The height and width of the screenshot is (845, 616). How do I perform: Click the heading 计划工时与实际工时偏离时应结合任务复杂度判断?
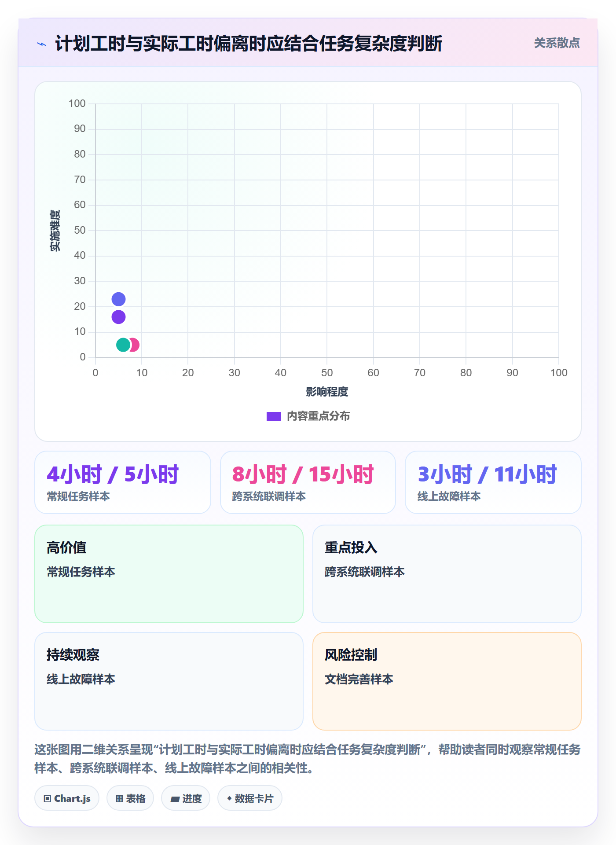coord(249,44)
